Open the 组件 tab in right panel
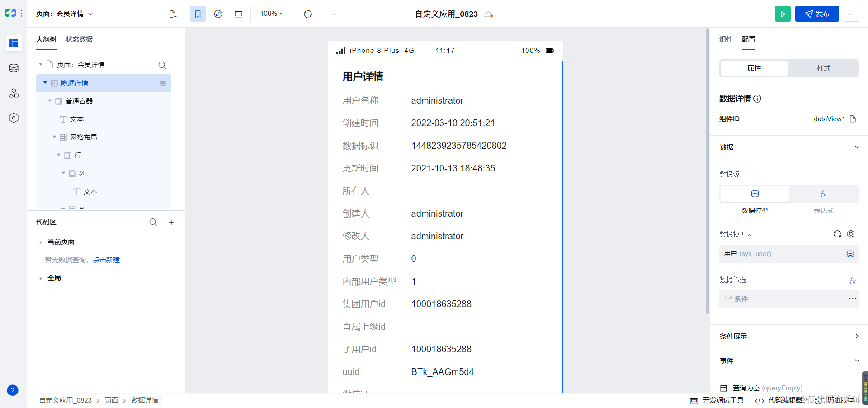The width and height of the screenshot is (868, 408). pos(726,39)
